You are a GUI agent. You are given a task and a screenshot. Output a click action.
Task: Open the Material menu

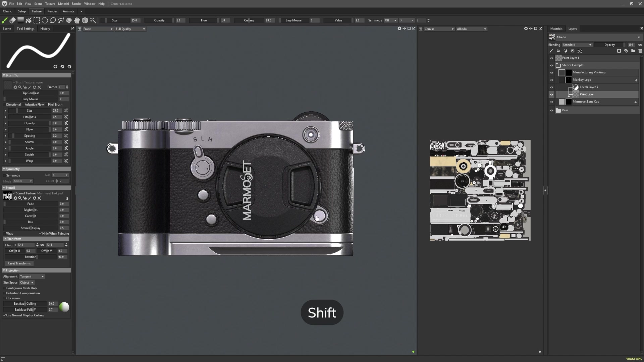point(63,4)
